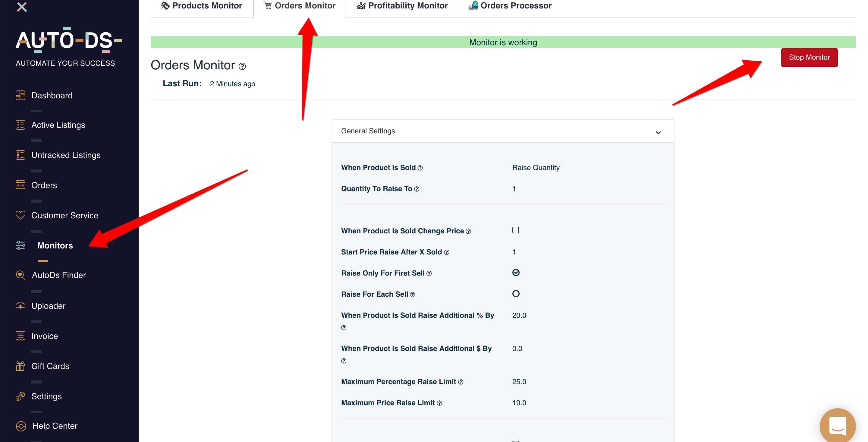Screen dimensions: 868x442
Task: Click Start Price Raise After X Sold value 1
Action: [514, 252]
